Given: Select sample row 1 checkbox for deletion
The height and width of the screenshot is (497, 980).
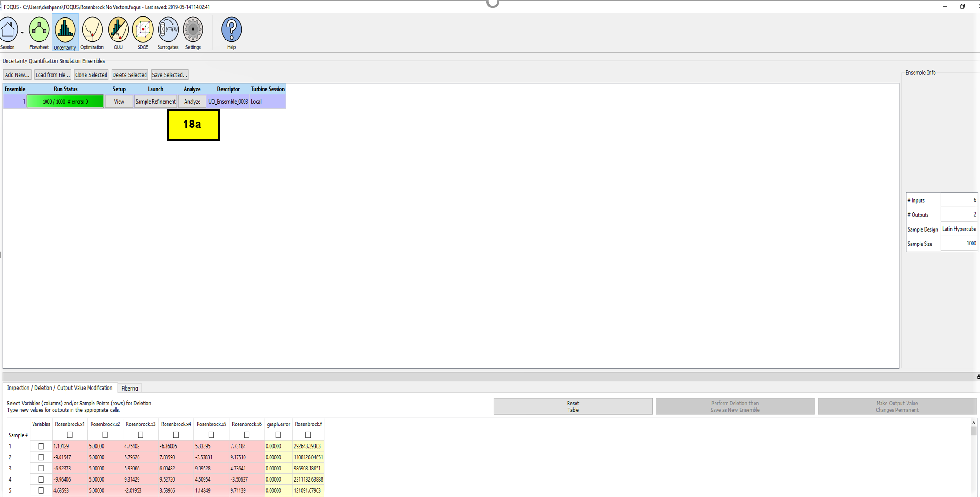Looking at the screenshot, I should tap(41, 446).
